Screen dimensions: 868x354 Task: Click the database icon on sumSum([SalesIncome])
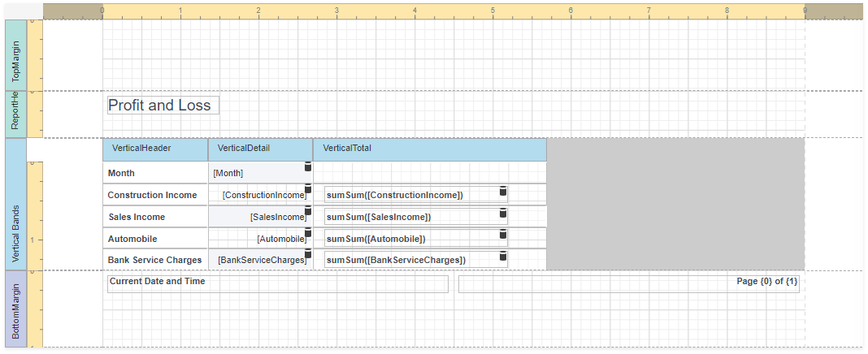(502, 213)
